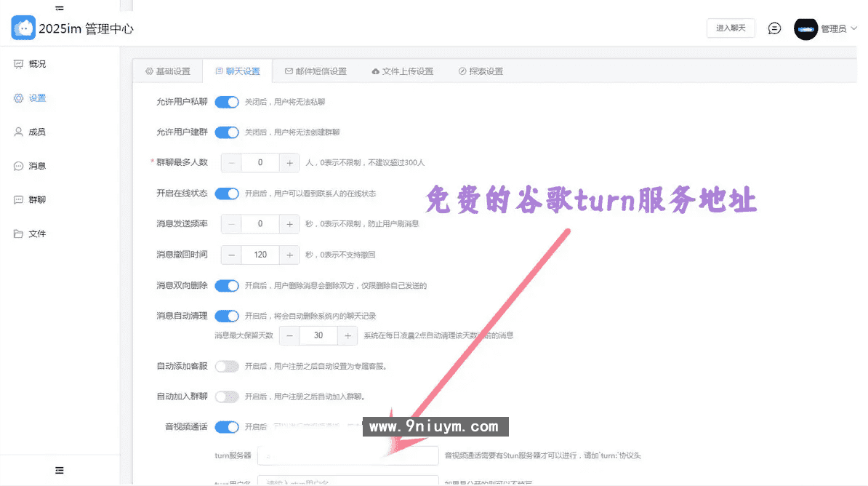Image resolution: width=868 pixels, height=486 pixels.
Task: Open the 群聊 group chat section
Action: [x=36, y=199]
